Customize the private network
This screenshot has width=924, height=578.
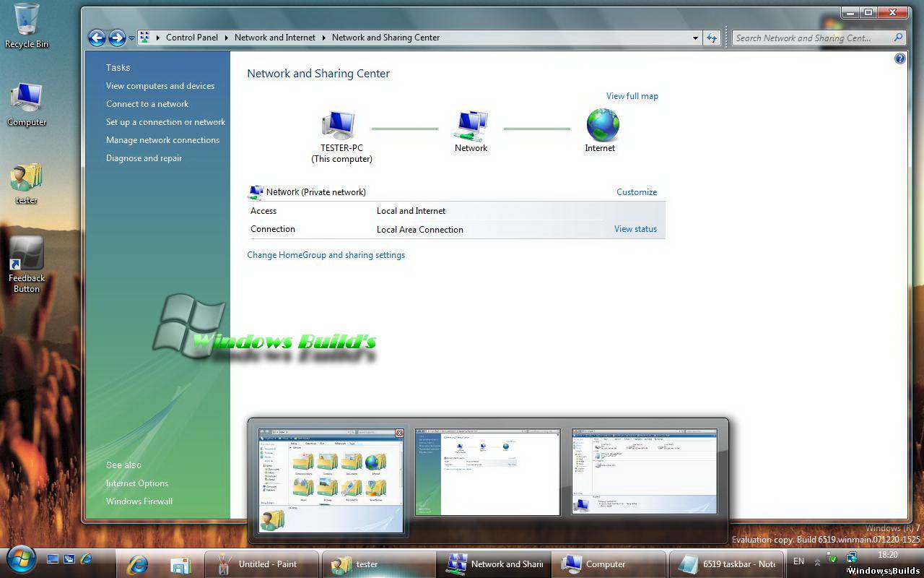click(637, 192)
